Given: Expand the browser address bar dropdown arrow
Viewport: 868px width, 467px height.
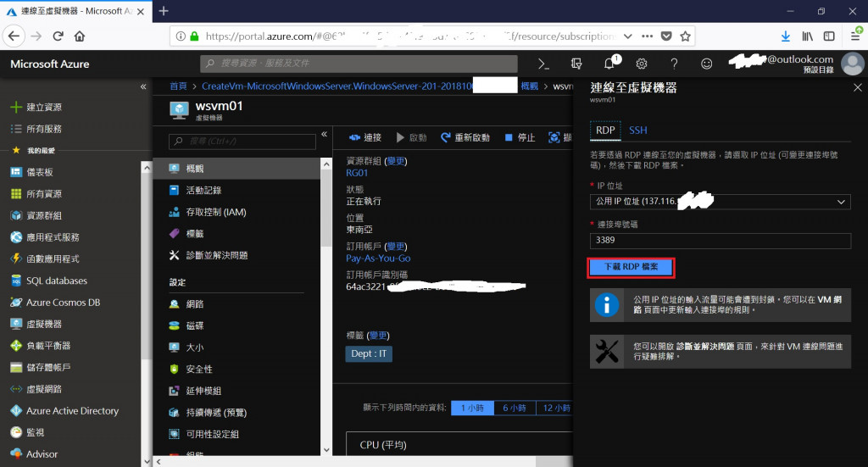Looking at the screenshot, I should 627,36.
